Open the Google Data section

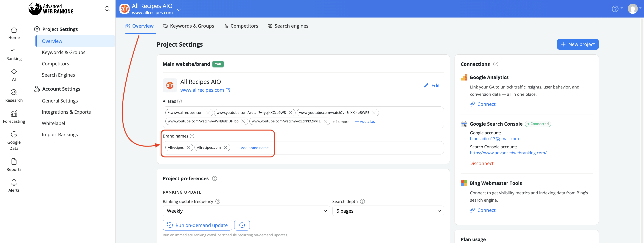point(14,141)
